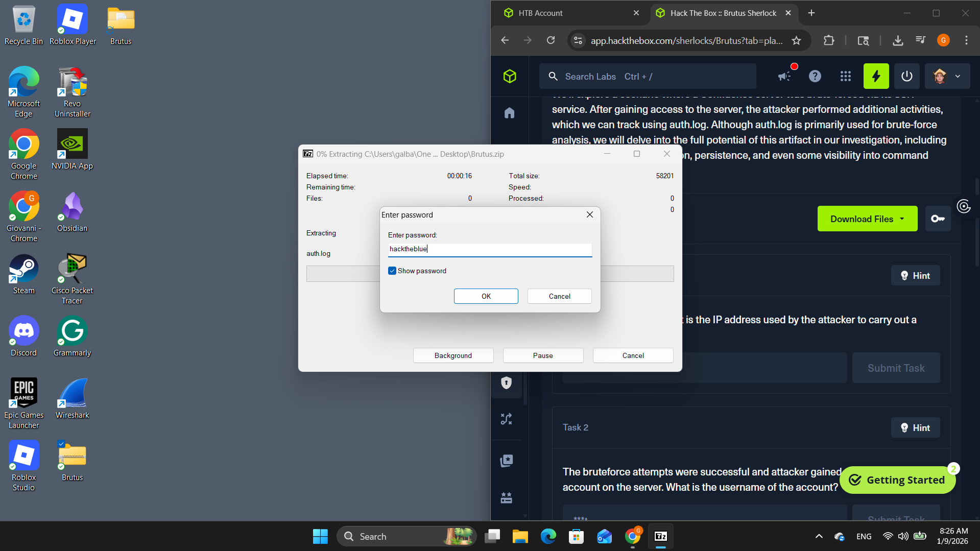The height and width of the screenshot is (551, 980).
Task: Launch Obsidian from the desktop
Action: pos(73,211)
